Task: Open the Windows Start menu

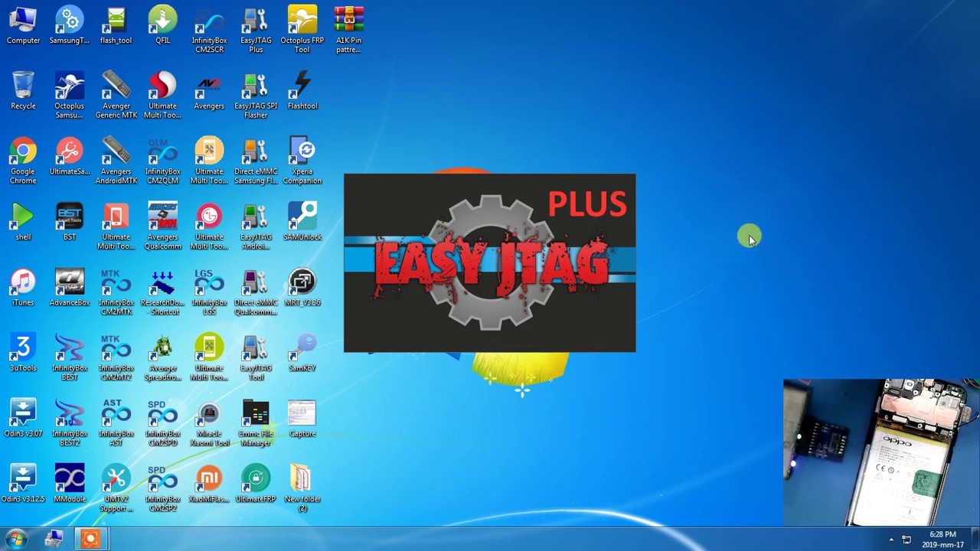Action: tap(16, 539)
